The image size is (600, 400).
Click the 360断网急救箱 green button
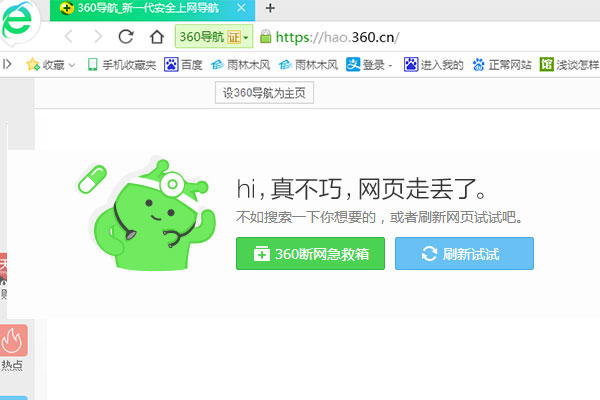tap(310, 254)
